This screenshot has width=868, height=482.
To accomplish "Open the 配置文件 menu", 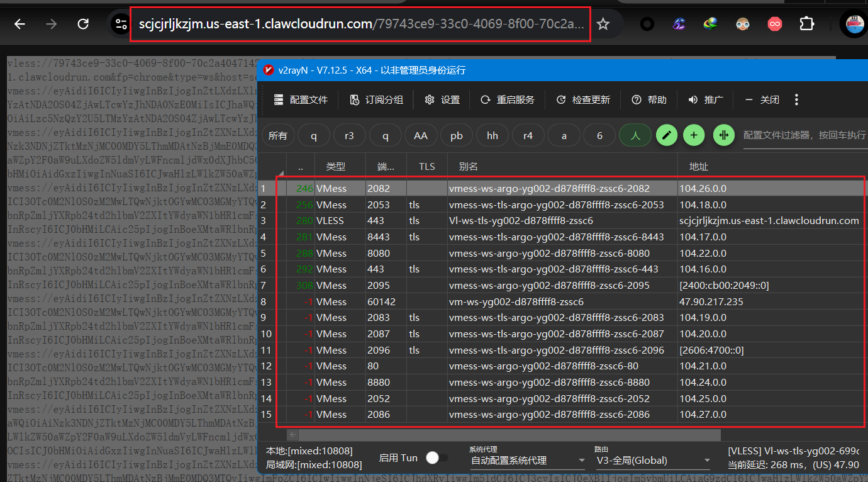I will pos(301,99).
